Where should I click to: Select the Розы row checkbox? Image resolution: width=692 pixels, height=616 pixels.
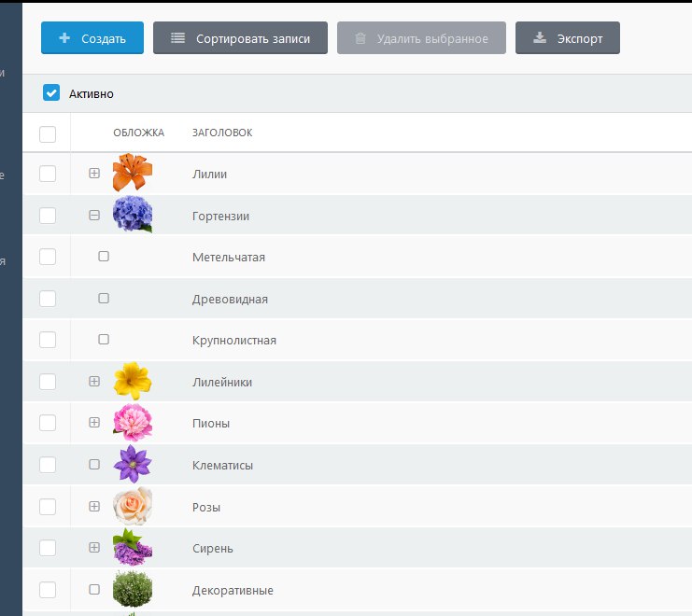coord(48,507)
